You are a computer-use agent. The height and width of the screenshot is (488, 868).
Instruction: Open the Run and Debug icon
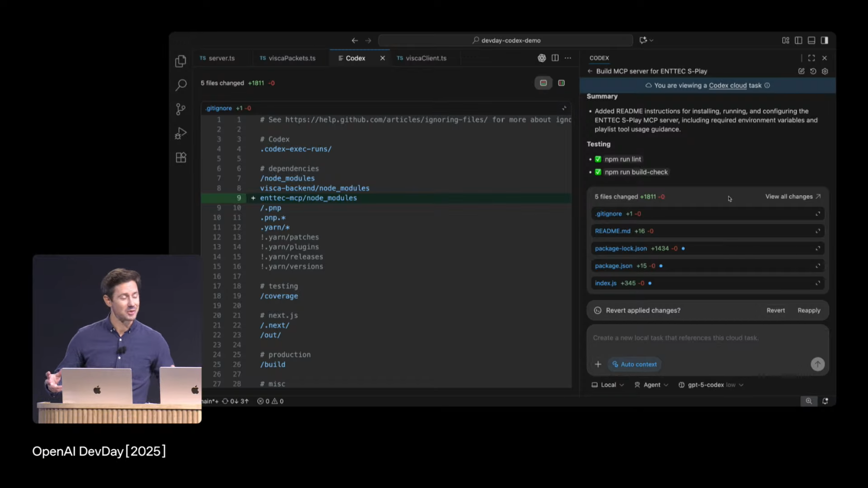click(x=181, y=133)
